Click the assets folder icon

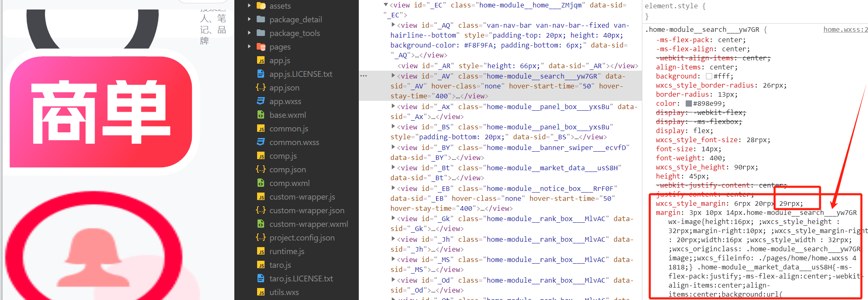pyautogui.click(x=261, y=6)
